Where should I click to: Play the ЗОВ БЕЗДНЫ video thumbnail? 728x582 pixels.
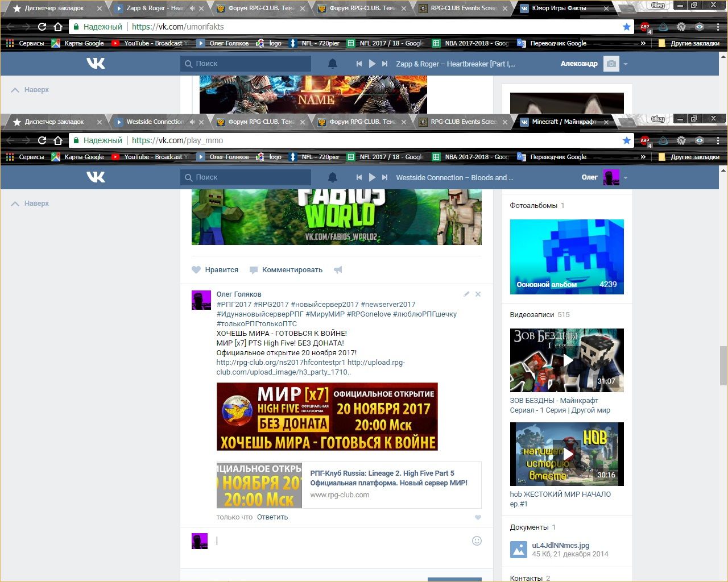567,360
